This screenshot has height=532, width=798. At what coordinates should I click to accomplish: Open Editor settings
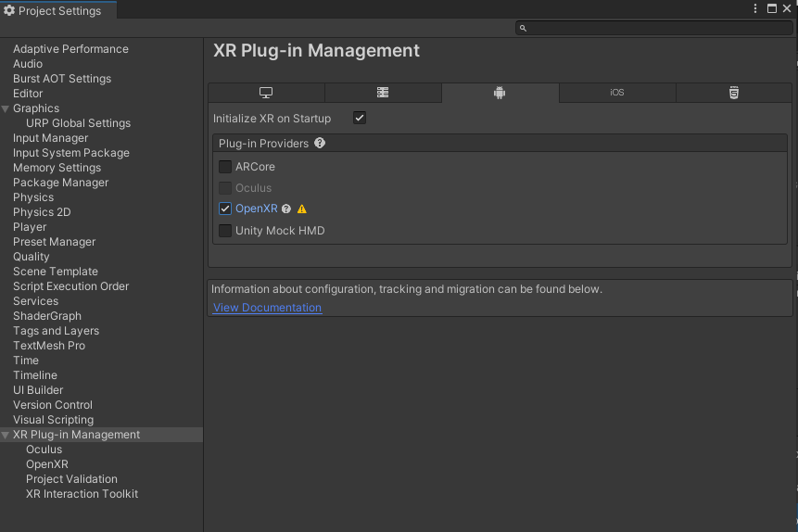tap(28, 94)
